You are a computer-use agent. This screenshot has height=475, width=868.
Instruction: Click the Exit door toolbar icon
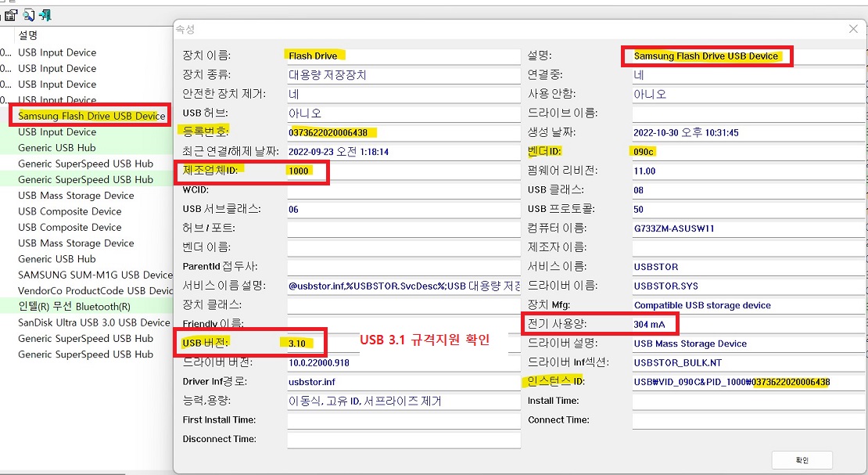point(45,15)
